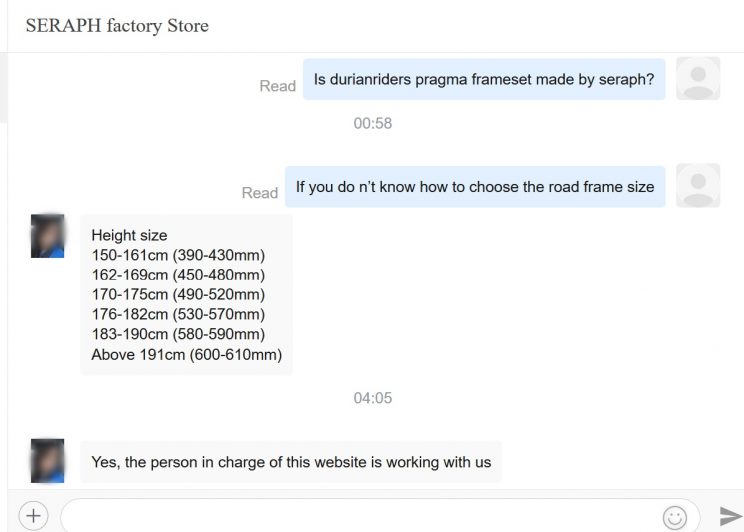Click Read status beside durianriders message

click(x=278, y=86)
